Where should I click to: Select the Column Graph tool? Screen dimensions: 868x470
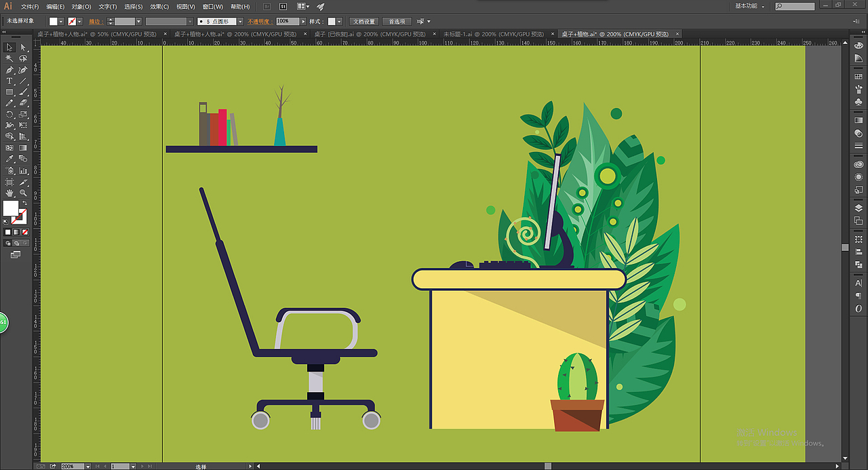pyautogui.click(x=22, y=171)
